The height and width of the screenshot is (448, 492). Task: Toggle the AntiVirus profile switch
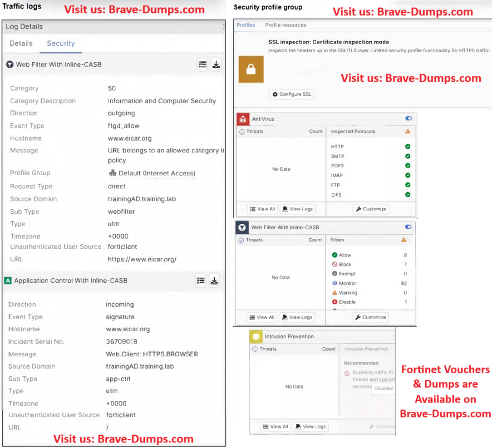408,119
